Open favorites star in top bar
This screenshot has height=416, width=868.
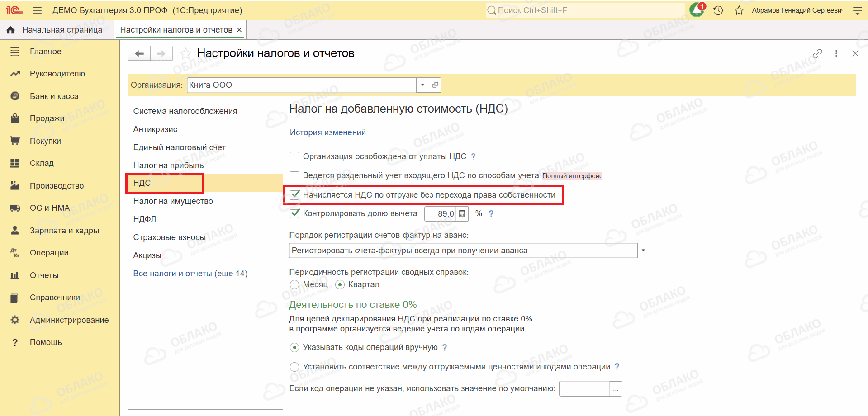pyautogui.click(x=739, y=10)
